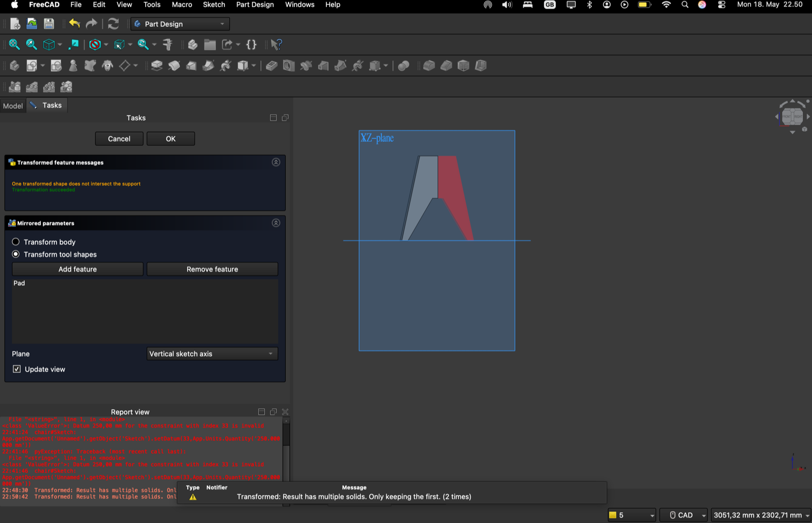
Task: Open the Part Design menu
Action: pos(255,5)
